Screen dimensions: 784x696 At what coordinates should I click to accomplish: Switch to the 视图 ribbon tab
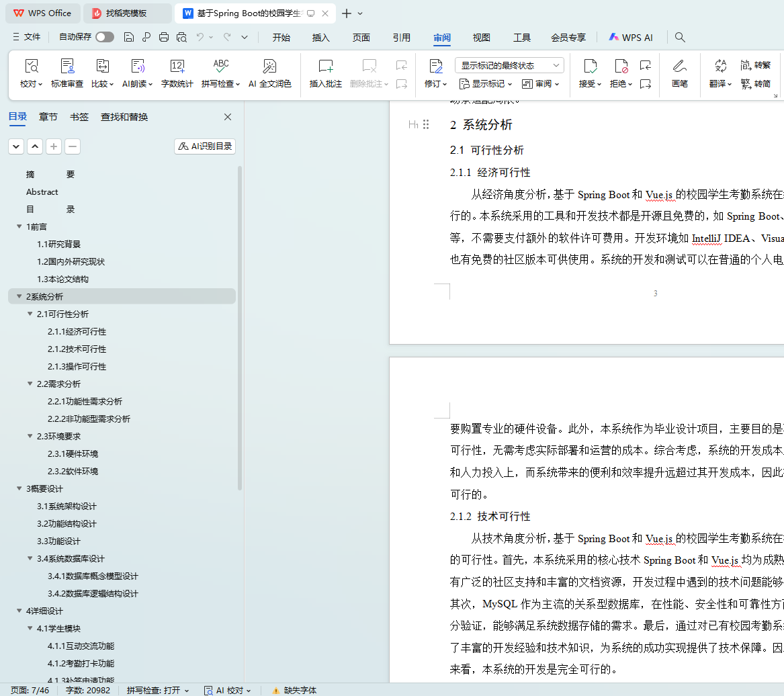481,38
